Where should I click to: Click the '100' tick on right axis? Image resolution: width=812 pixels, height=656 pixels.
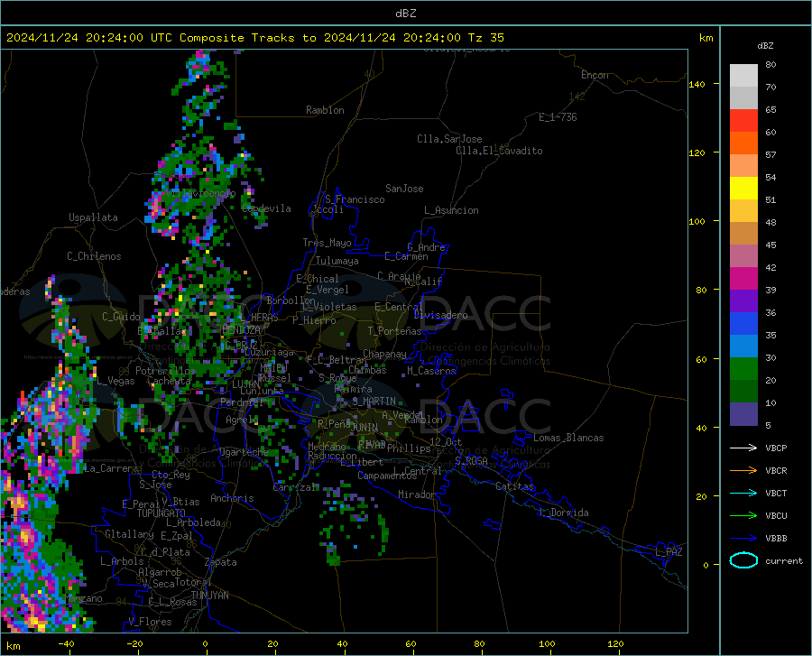coord(697,222)
